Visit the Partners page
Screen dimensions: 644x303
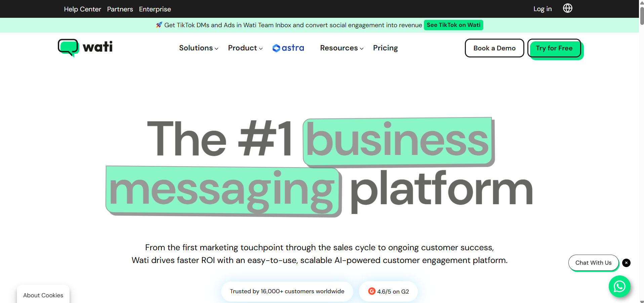coord(120,9)
